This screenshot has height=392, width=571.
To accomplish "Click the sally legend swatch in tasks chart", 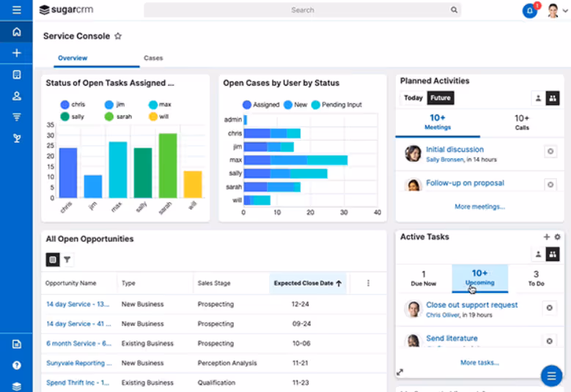I will pyautogui.click(x=65, y=117).
